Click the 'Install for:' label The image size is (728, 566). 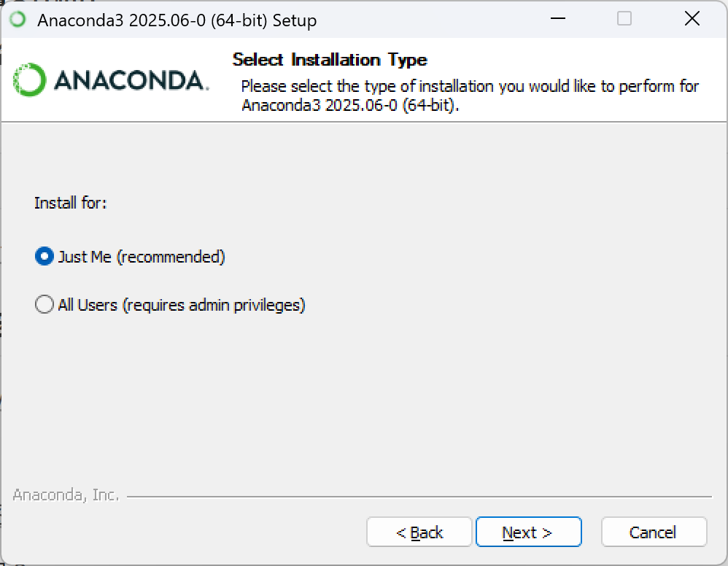(x=70, y=203)
